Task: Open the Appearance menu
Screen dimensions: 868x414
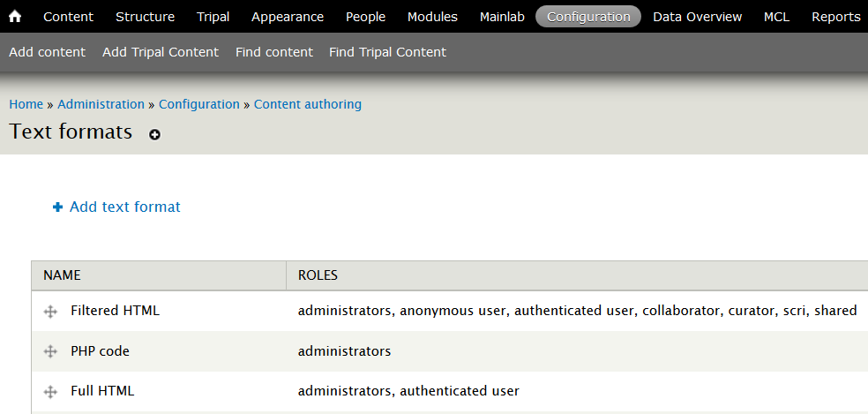Action: 287,17
